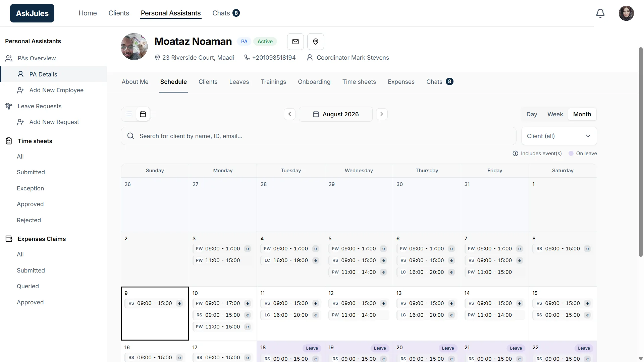Click event icon on August 10 PW 11:00 shift
This screenshot has height=362, width=644.
248,327
